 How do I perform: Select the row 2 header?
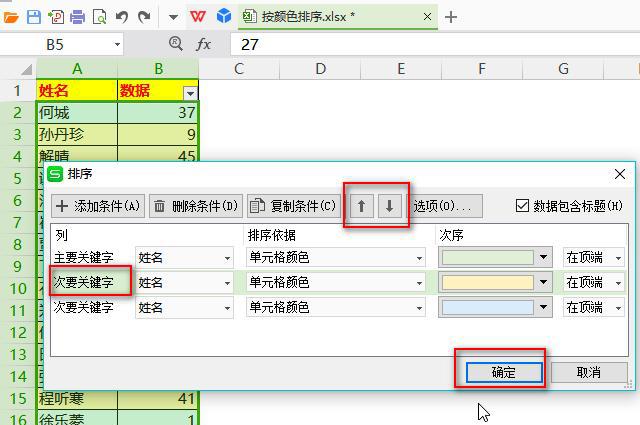click(18, 112)
